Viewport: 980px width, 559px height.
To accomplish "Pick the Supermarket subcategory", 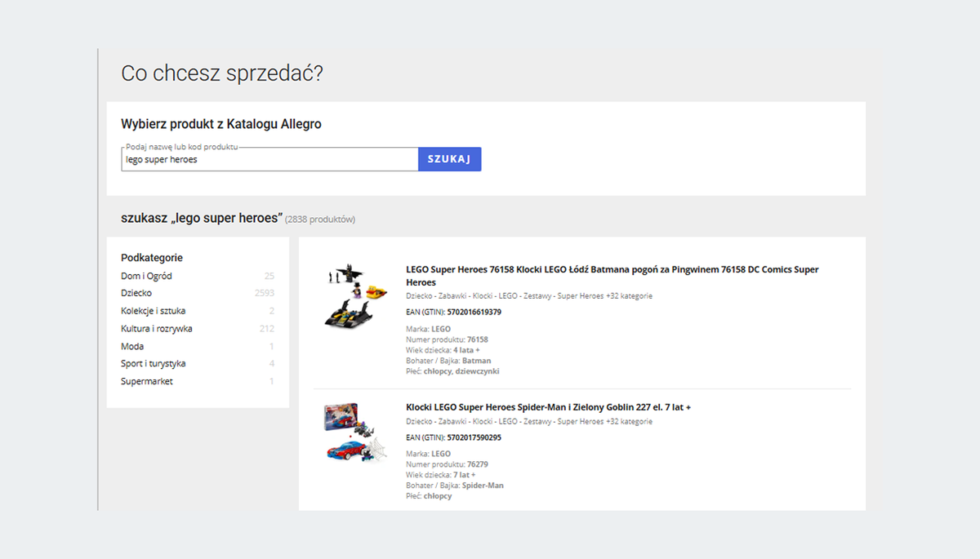I will pos(147,382).
